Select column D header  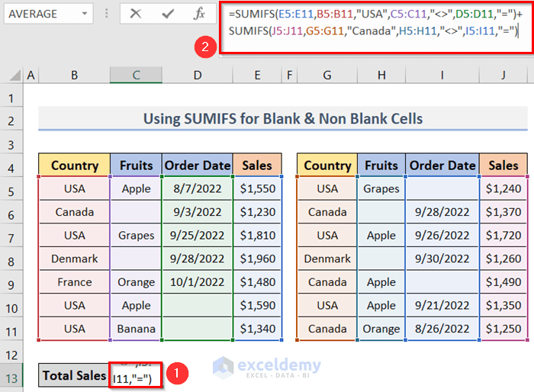tap(198, 75)
